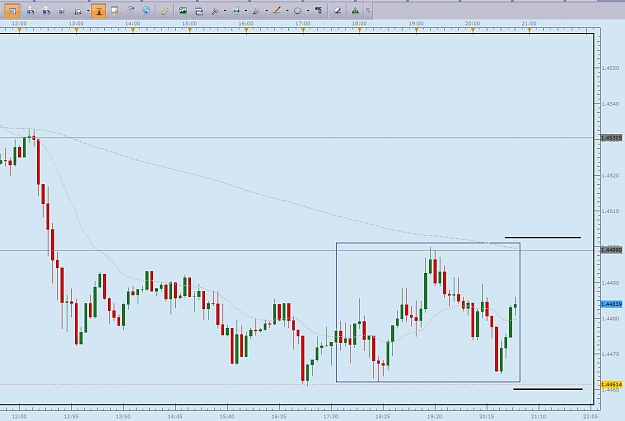Click the 1.4520 price axis value
The image size is (625, 421).
pyautogui.click(x=611, y=175)
